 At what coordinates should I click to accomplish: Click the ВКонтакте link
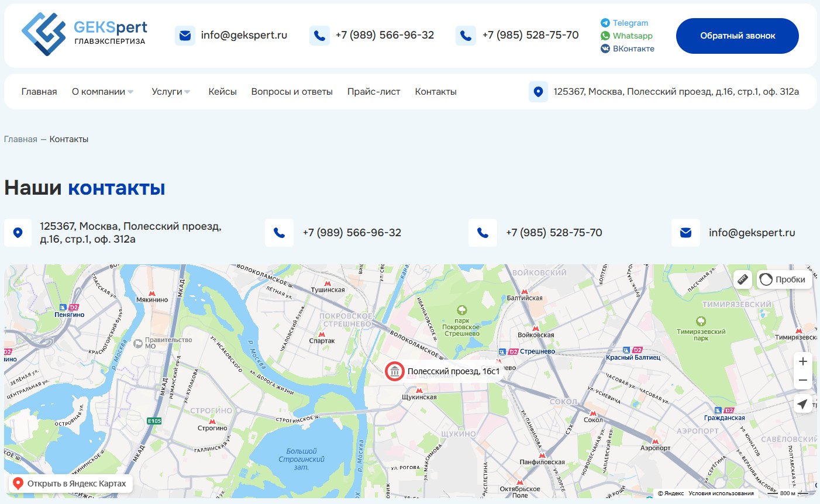[633, 49]
